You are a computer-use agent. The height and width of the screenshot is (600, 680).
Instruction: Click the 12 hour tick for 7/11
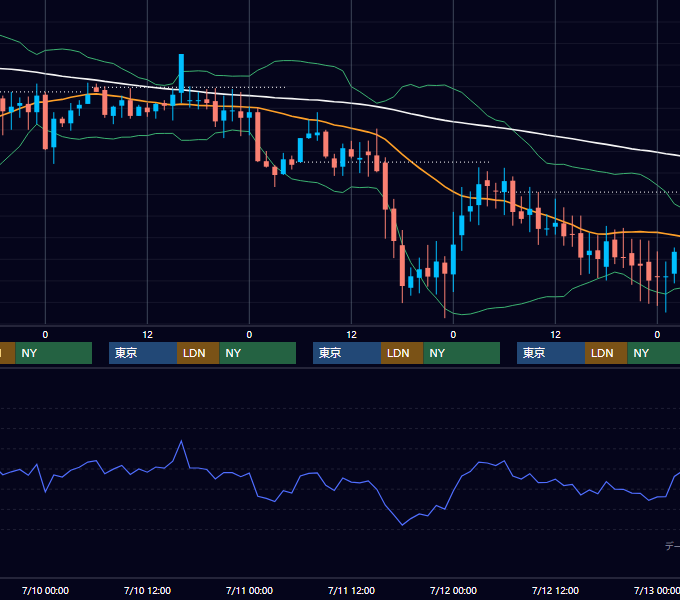coord(351,335)
